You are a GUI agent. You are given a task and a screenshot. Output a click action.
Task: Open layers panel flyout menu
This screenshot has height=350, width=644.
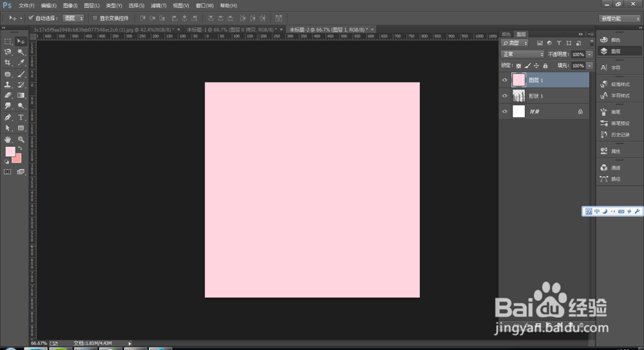pyautogui.click(x=589, y=34)
